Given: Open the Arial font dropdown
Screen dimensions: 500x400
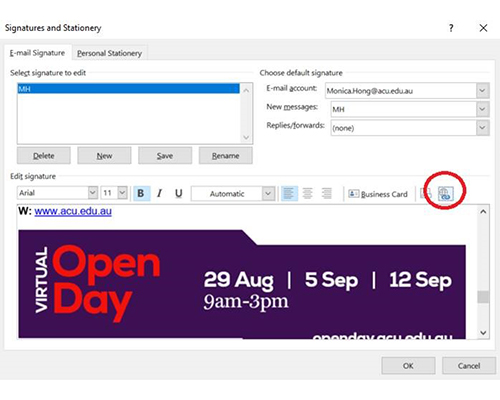Looking at the screenshot, I should [x=93, y=193].
